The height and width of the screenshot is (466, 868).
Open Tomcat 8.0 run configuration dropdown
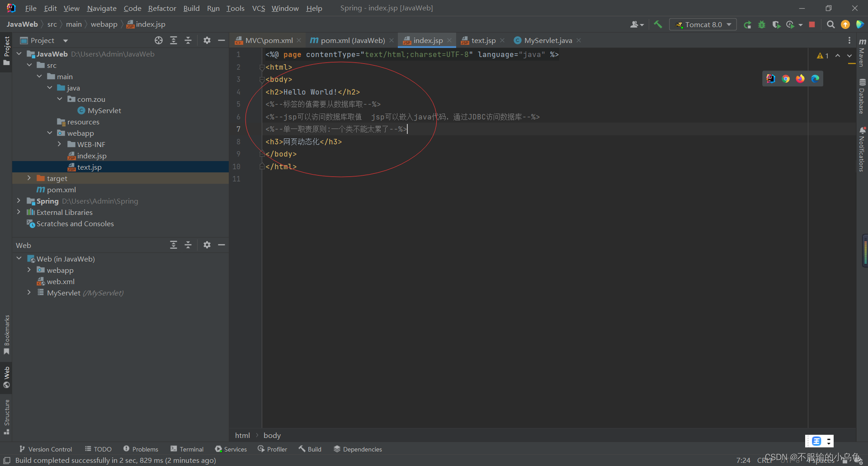(x=703, y=24)
